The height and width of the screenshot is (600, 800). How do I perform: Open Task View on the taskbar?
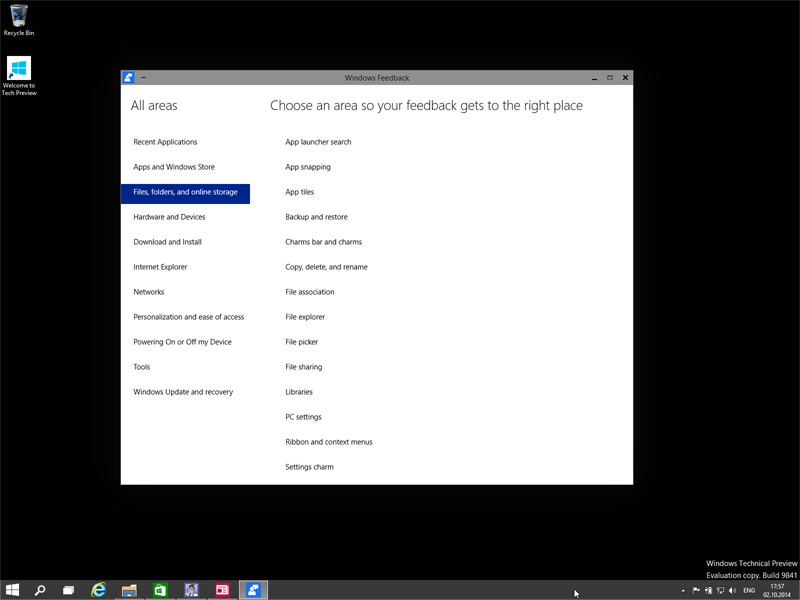click(x=68, y=590)
